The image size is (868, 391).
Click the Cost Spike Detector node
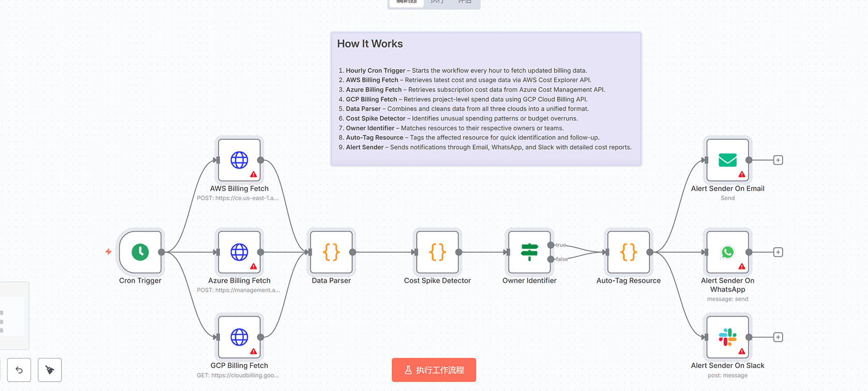coord(437,252)
